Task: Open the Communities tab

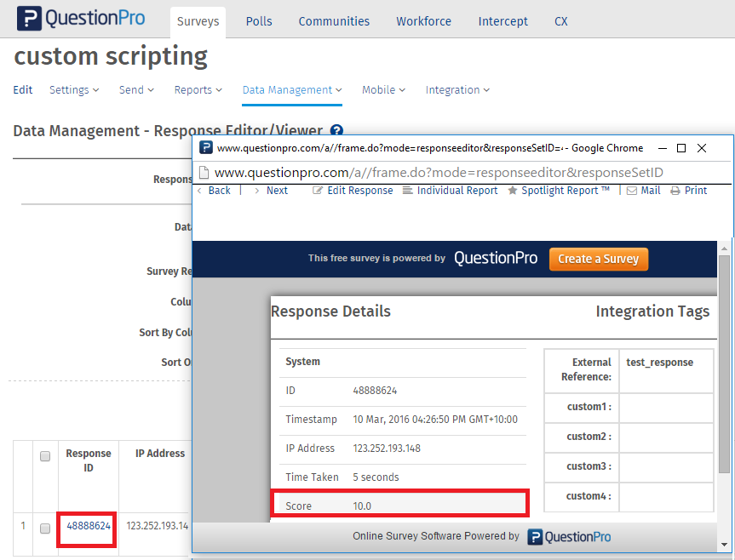Action: point(334,21)
